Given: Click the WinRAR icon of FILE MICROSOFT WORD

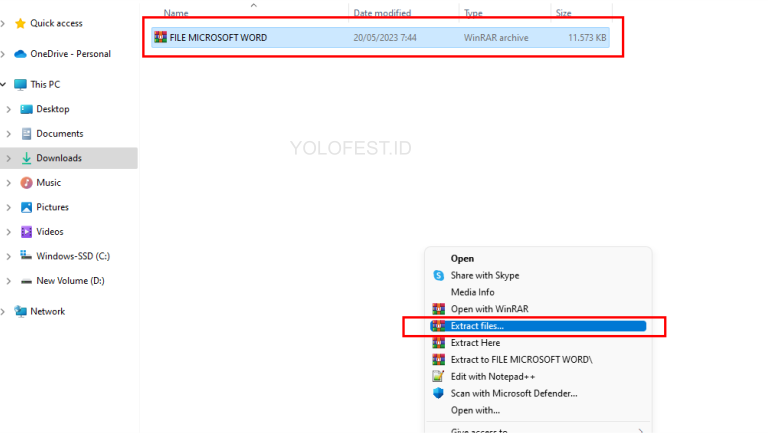Looking at the screenshot, I should [160, 37].
